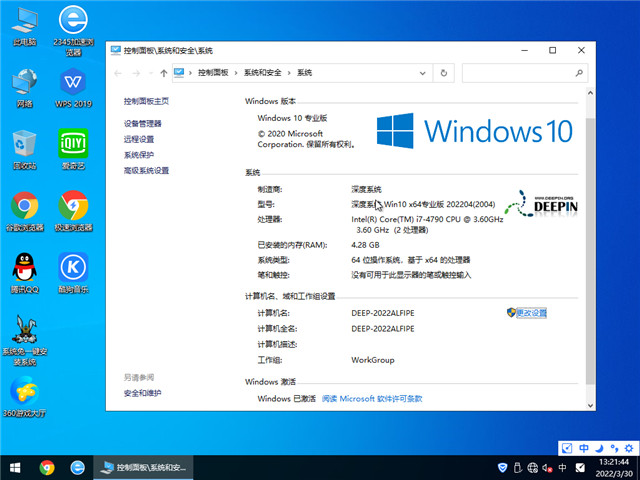Image resolution: width=640 pixels, height=480 pixels.
Task: Click Chrome icon pinned in taskbar
Action: (x=47, y=467)
